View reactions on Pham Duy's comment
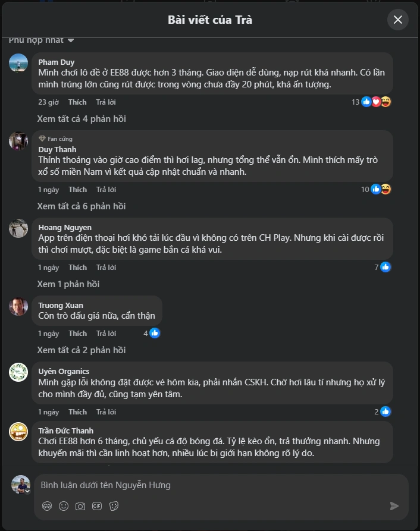This screenshot has width=420, height=531. pos(371,102)
